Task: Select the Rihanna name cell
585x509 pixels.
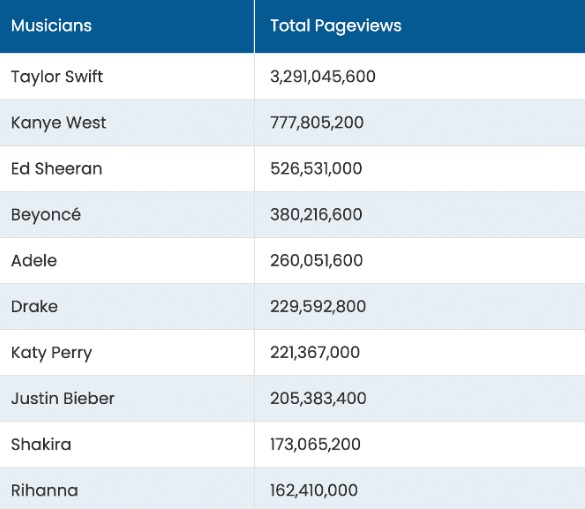Action: click(x=127, y=488)
